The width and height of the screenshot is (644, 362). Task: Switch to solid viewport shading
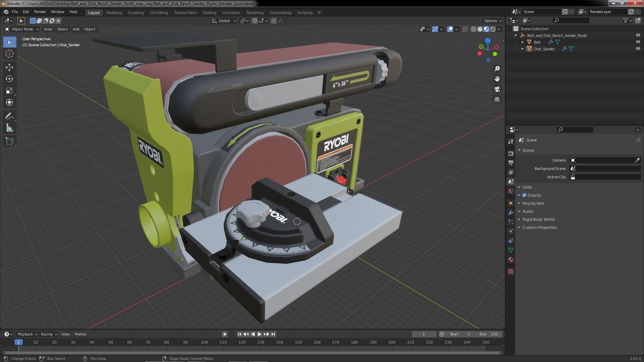480,29
